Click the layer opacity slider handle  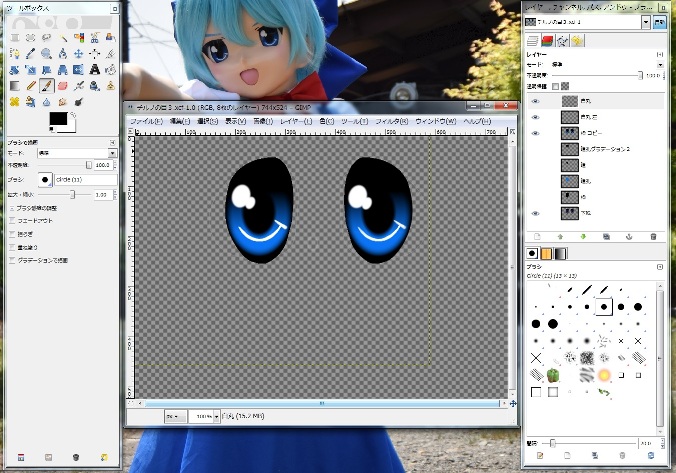pyautogui.click(x=641, y=75)
